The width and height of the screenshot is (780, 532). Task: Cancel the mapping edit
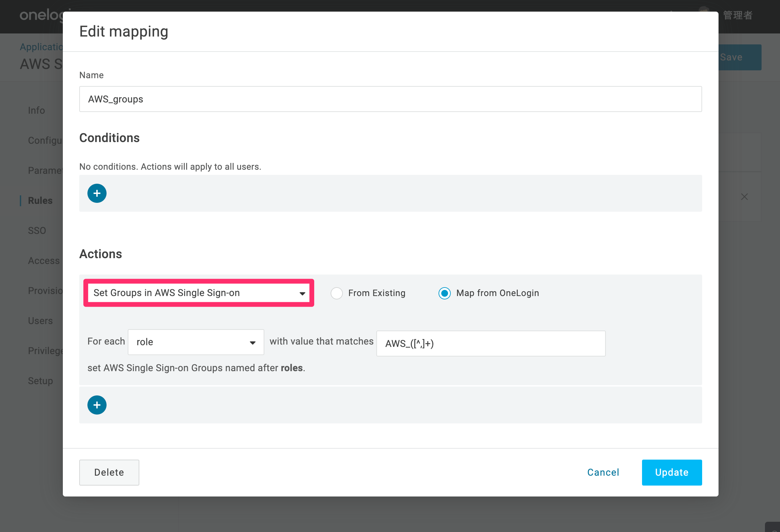pyautogui.click(x=603, y=473)
